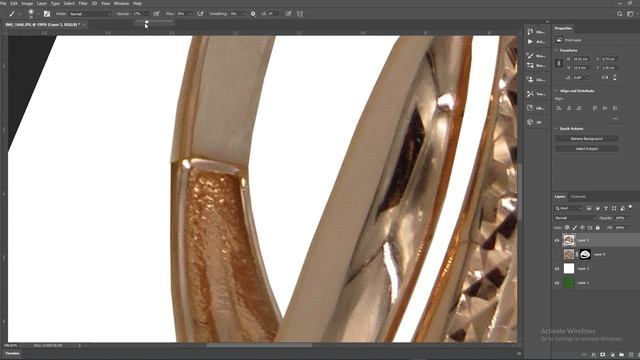Align bottom edges in Properties panel
The width and height of the screenshot is (640, 360).
point(615,108)
